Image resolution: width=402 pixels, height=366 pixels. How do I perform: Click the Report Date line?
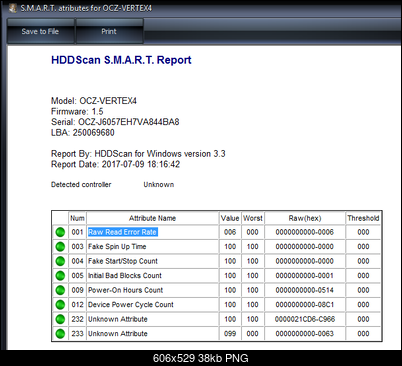coord(116,164)
